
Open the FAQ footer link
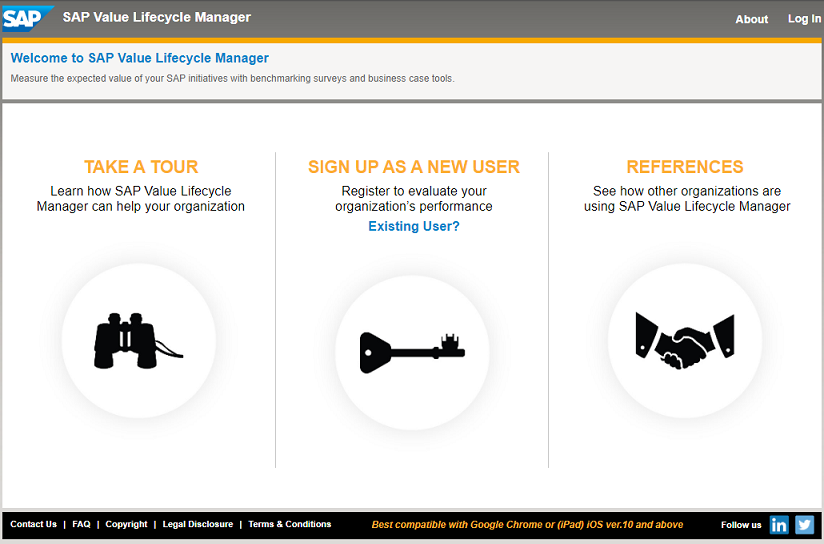point(81,524)
